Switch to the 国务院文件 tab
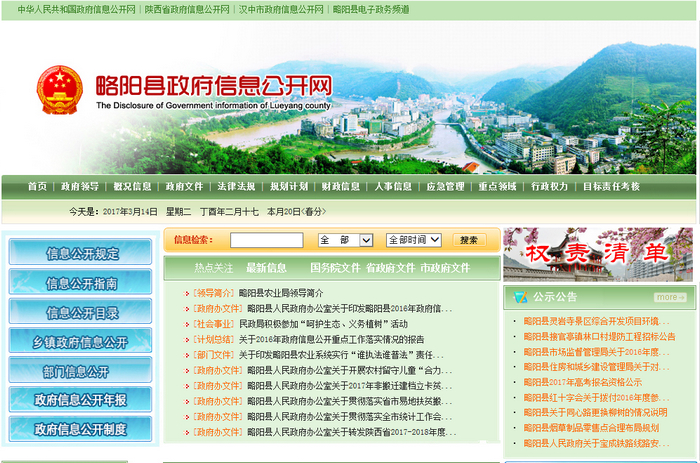700x463 pixels. coord(334,268)
